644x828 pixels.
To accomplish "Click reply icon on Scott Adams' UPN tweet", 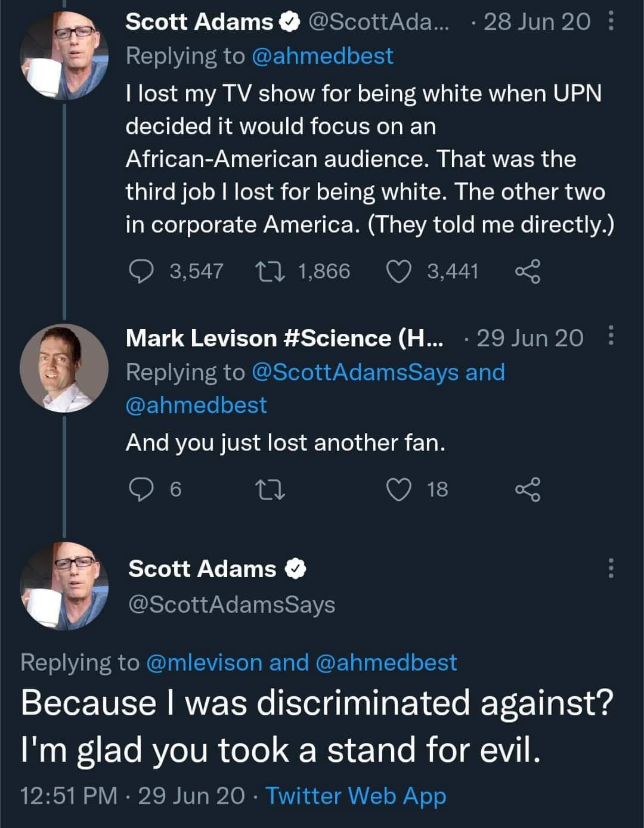I will click(x=141, y=271).
